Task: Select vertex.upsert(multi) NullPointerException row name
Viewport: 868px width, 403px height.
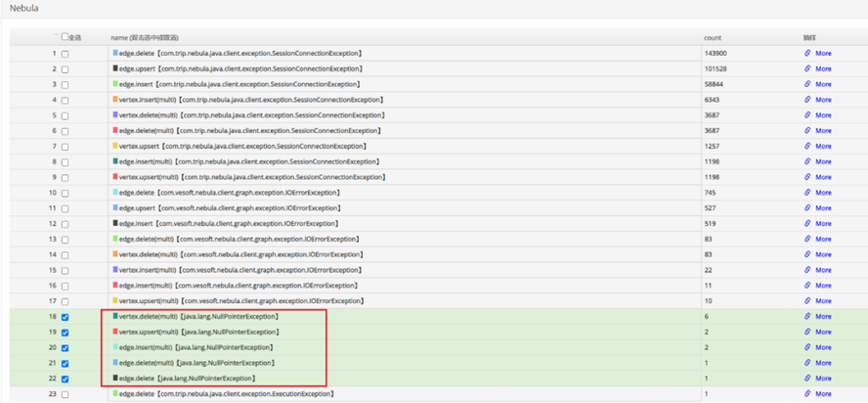Action: pos(198,332)
